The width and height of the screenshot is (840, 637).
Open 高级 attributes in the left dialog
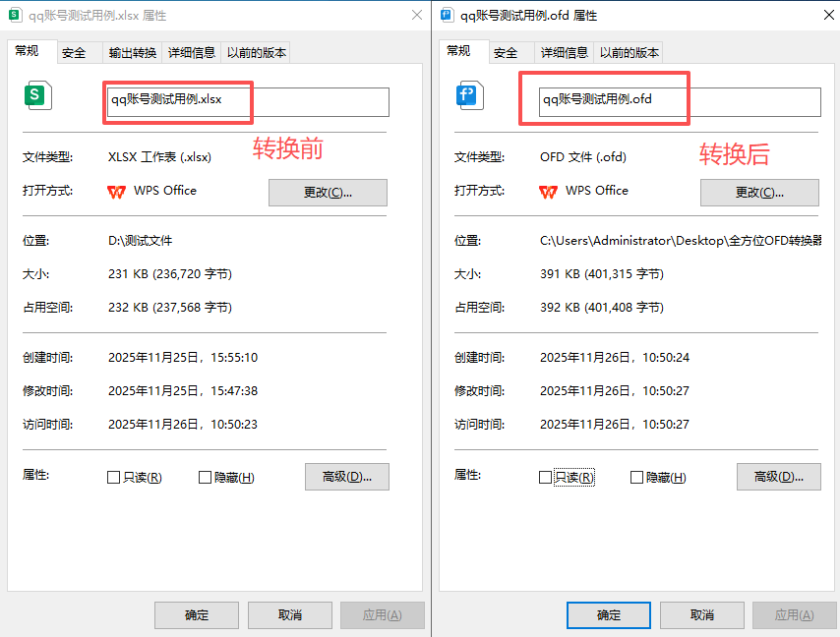tap(346, 476)
